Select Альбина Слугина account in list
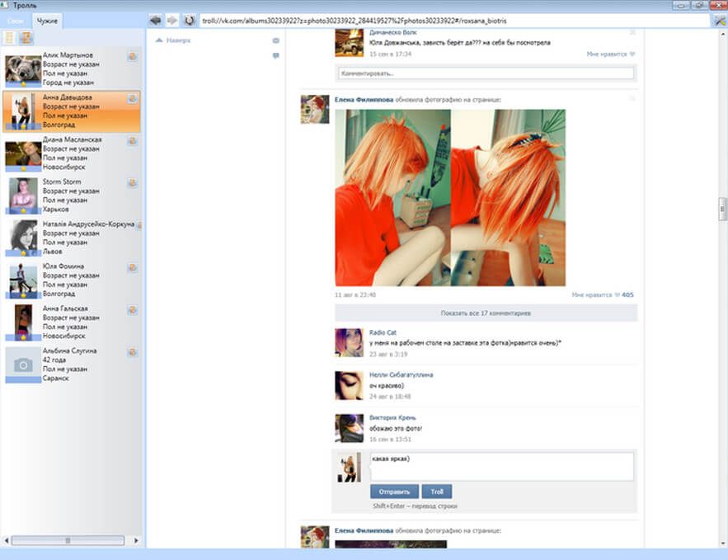Screen dimensions: 728x560 coord(72,365)
